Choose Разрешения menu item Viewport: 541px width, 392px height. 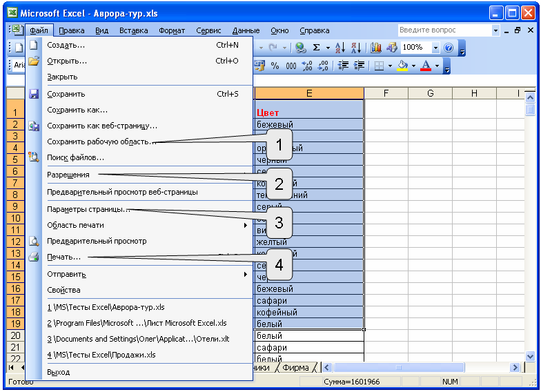[139, 175]
